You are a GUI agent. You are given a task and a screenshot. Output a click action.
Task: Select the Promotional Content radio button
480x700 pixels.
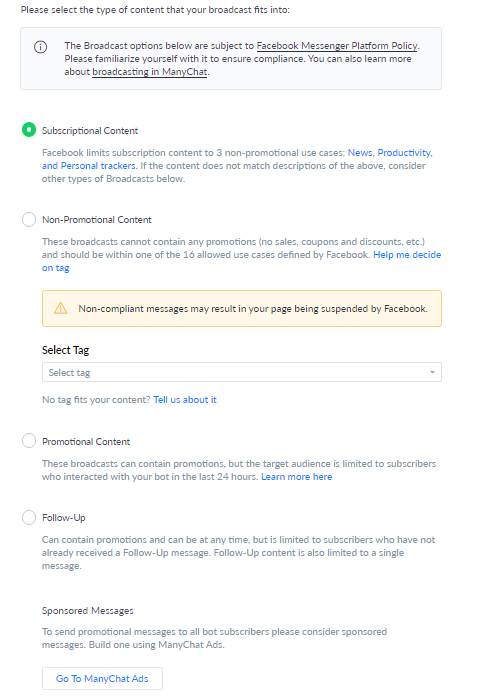[29, 441]
